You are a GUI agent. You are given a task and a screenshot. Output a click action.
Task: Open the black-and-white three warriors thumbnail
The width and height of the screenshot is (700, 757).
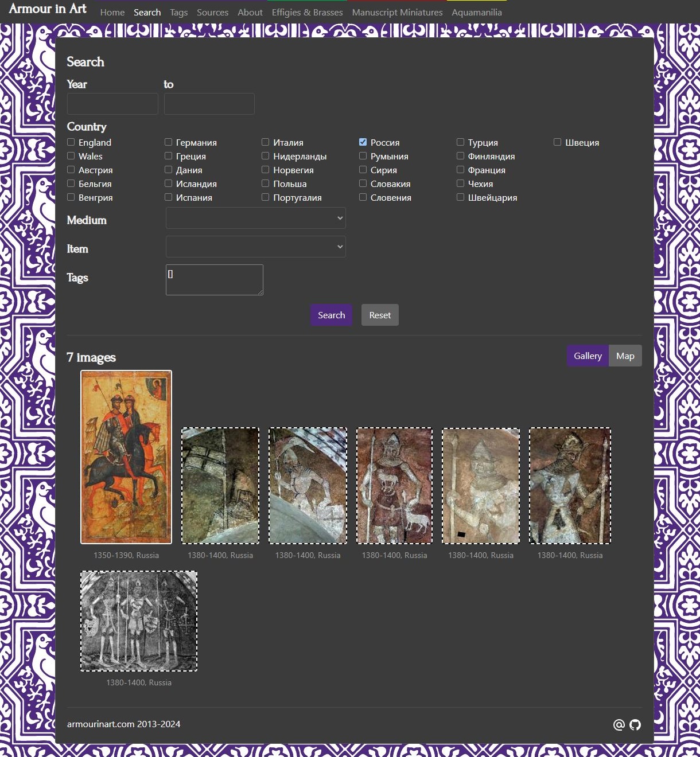tap(139, 621)
